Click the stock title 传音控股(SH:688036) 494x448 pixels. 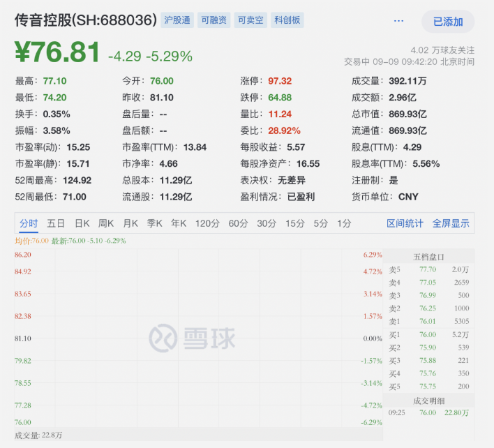(x=86, y=20)
